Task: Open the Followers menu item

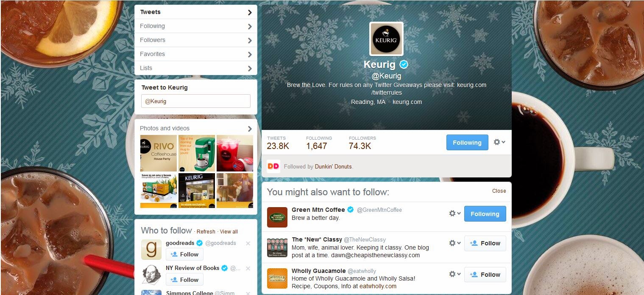Action: pos(196,40)
